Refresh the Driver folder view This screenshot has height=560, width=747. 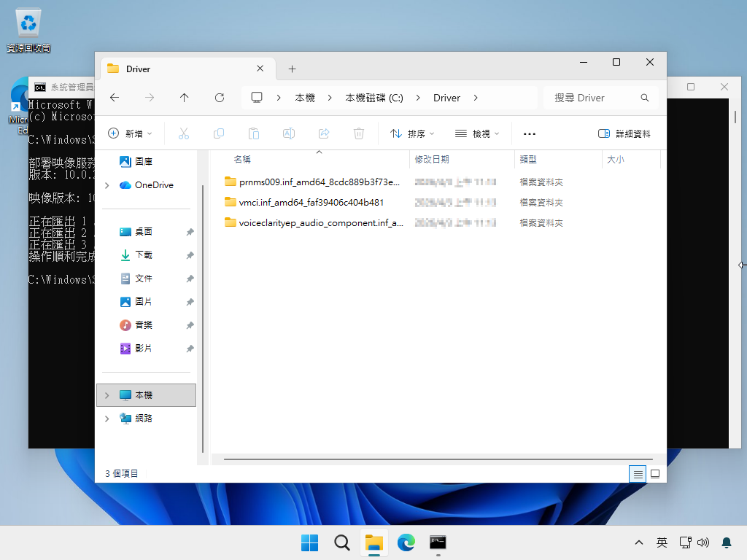219,97
